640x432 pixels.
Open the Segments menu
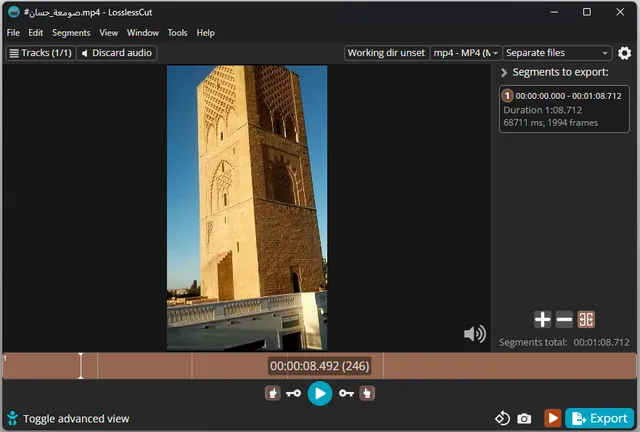point(71,33)
